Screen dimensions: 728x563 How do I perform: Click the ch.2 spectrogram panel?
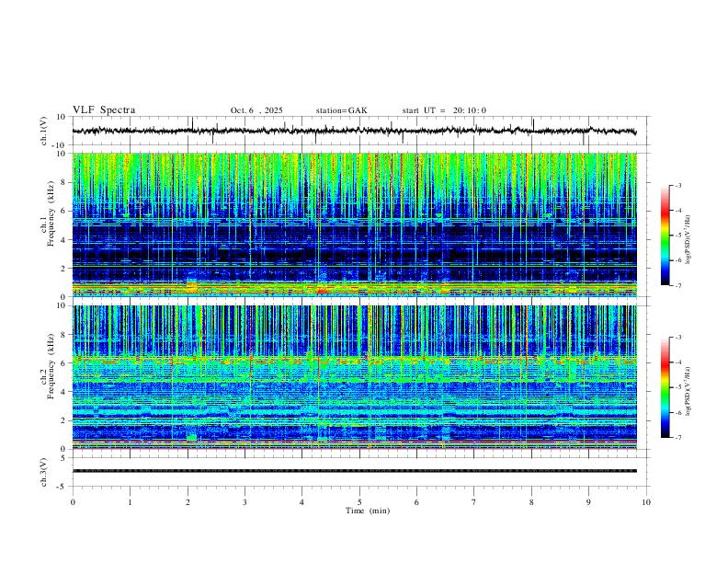(355, 377)
